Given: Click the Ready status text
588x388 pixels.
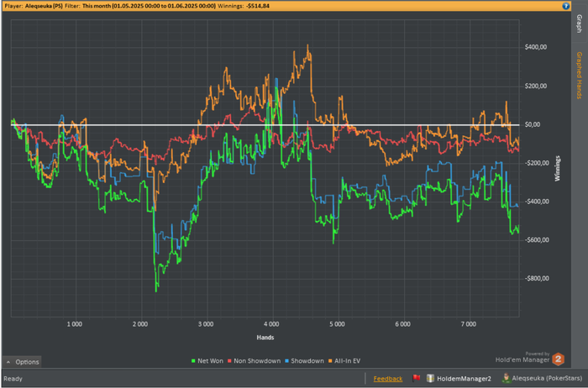Looking at the screenshot, I should tap(13, 379).
